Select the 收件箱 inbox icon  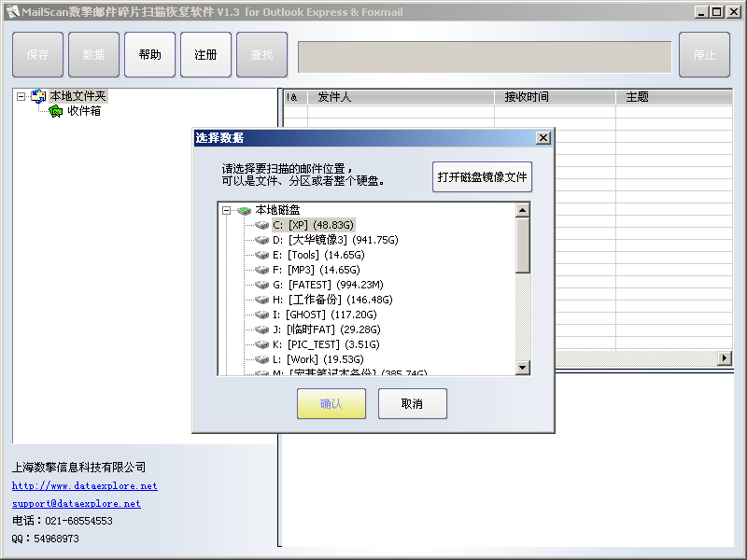click(56, 111)
